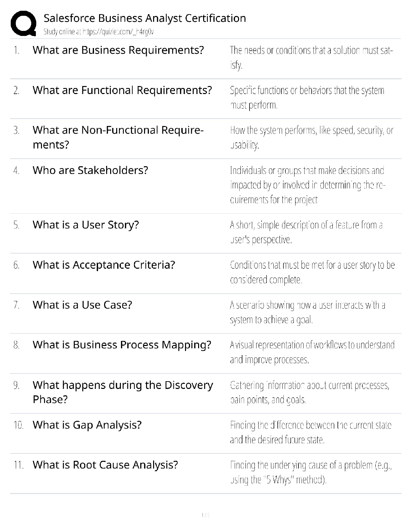The image size is (411, 532).
Task: Open the quizlet.com study link
Action: (x=99, y=32)
